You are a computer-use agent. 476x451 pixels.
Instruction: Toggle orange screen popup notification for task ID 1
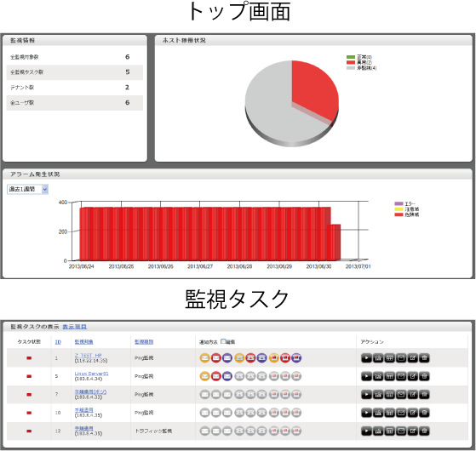click(x=274, y=358)
